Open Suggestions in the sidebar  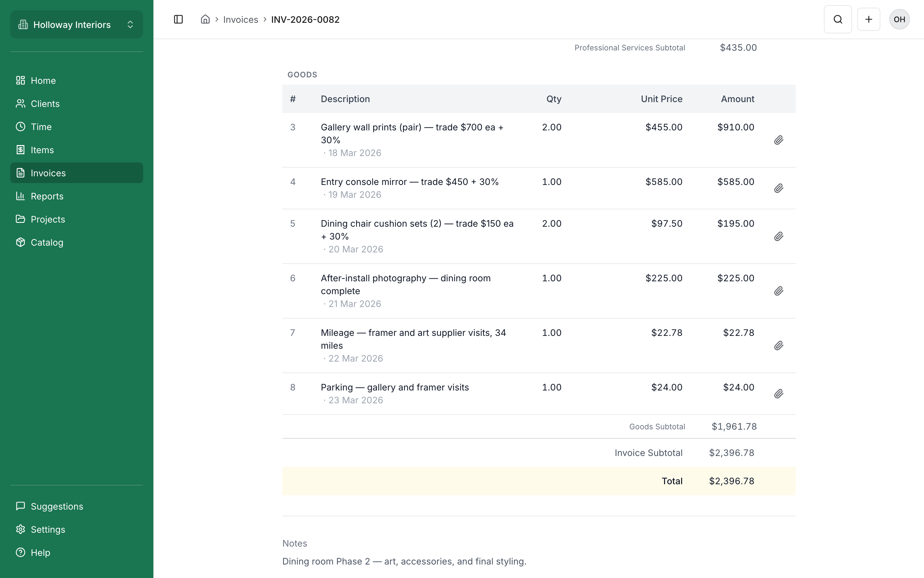(x=77, y=506)
